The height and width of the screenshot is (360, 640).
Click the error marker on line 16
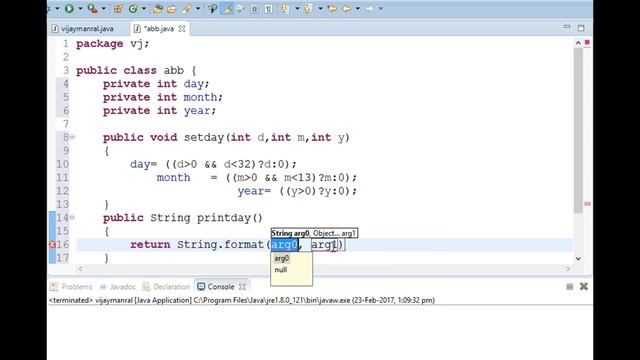pos(52,244)
